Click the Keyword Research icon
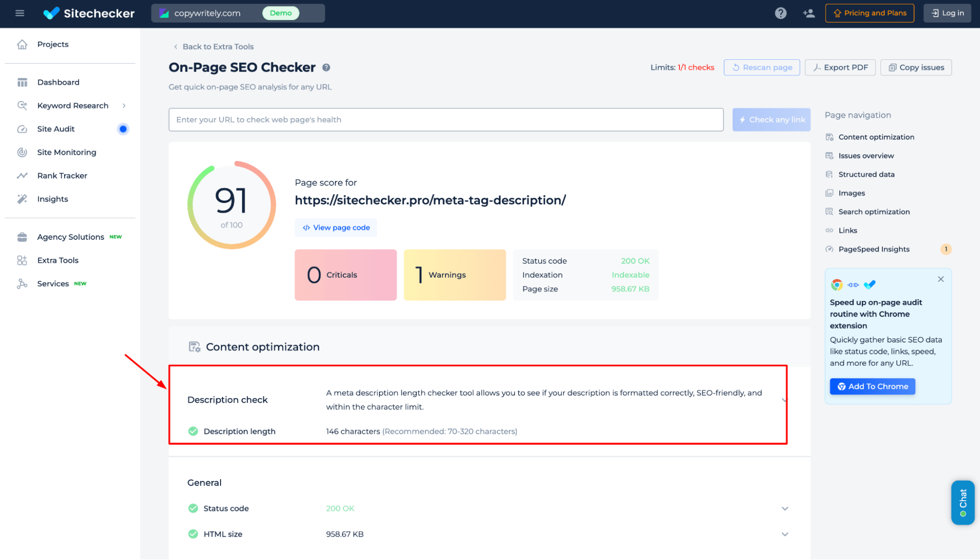This screenshot has width=980, height=560. coord(22,105)
